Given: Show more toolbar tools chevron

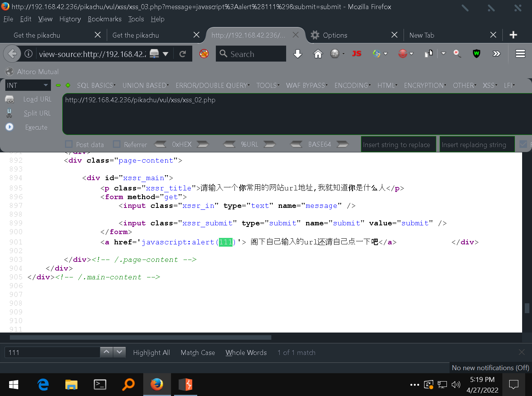Looking at the screenshot, I should 496,54.
